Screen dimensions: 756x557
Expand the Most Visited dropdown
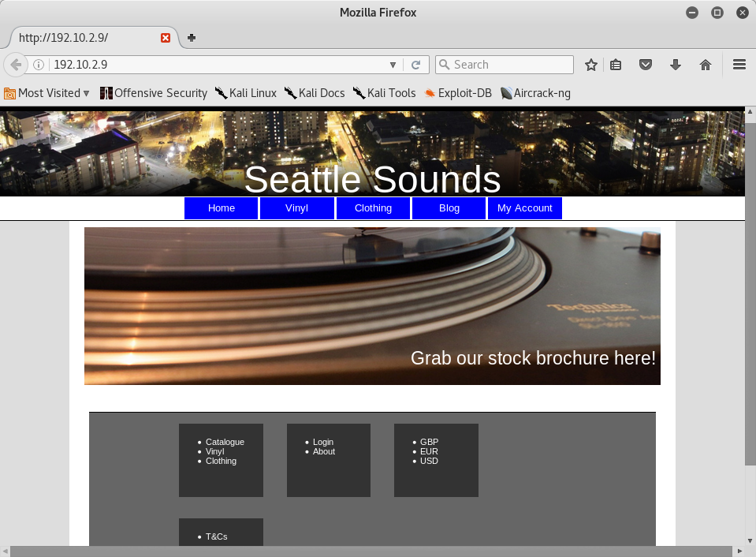pos(47,93)
